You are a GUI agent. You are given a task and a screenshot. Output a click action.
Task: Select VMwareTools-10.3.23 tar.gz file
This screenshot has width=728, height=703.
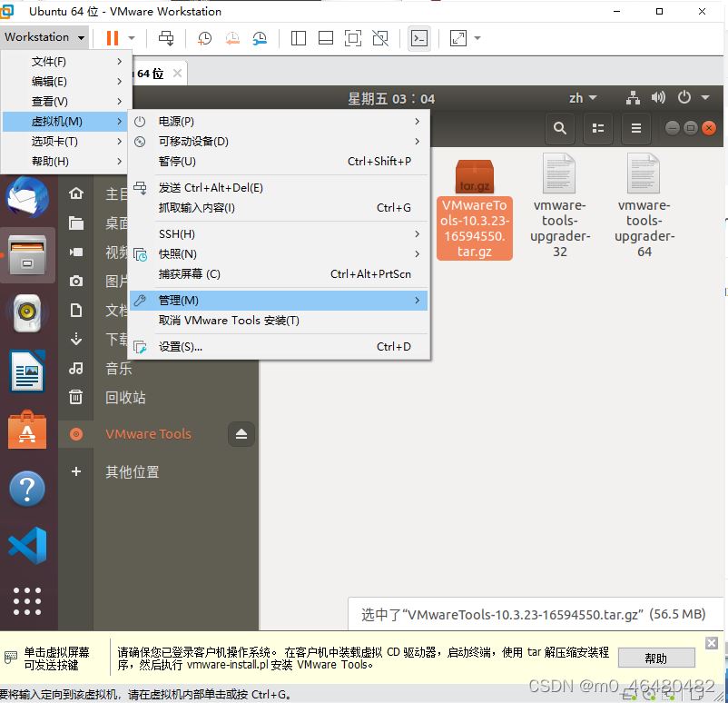[475, 209]
